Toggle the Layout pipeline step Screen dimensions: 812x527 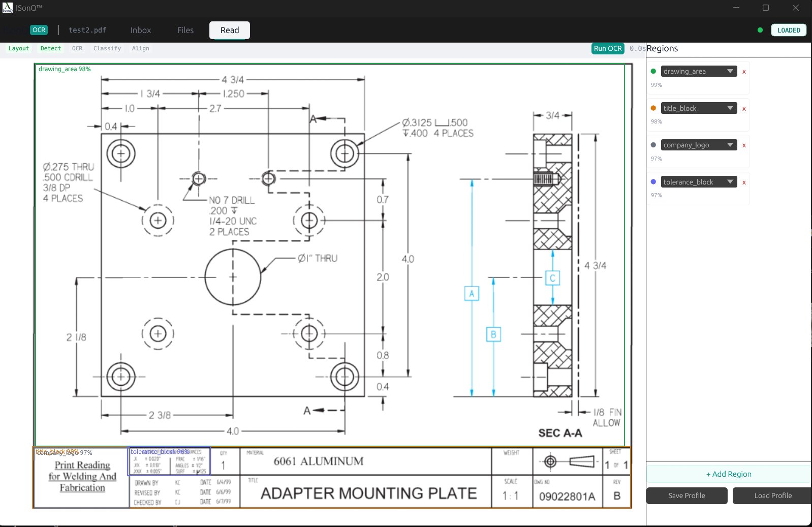pos(19,48)
